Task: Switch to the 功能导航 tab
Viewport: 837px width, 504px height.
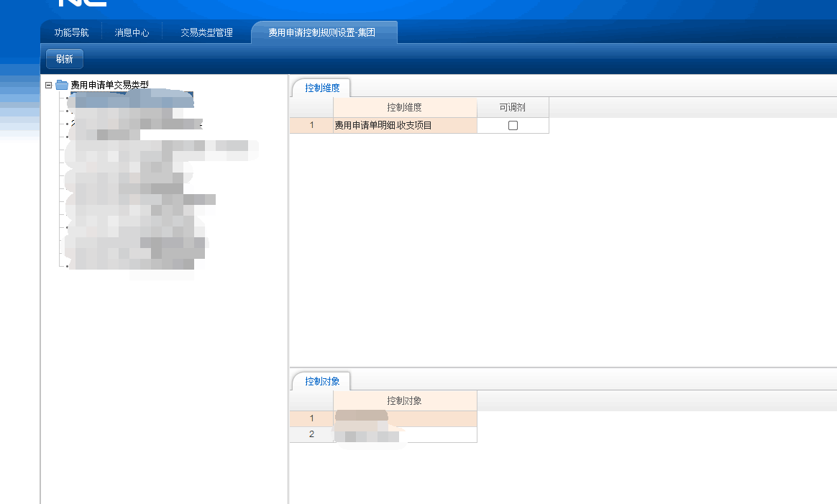Action: (x=70, y=32)
